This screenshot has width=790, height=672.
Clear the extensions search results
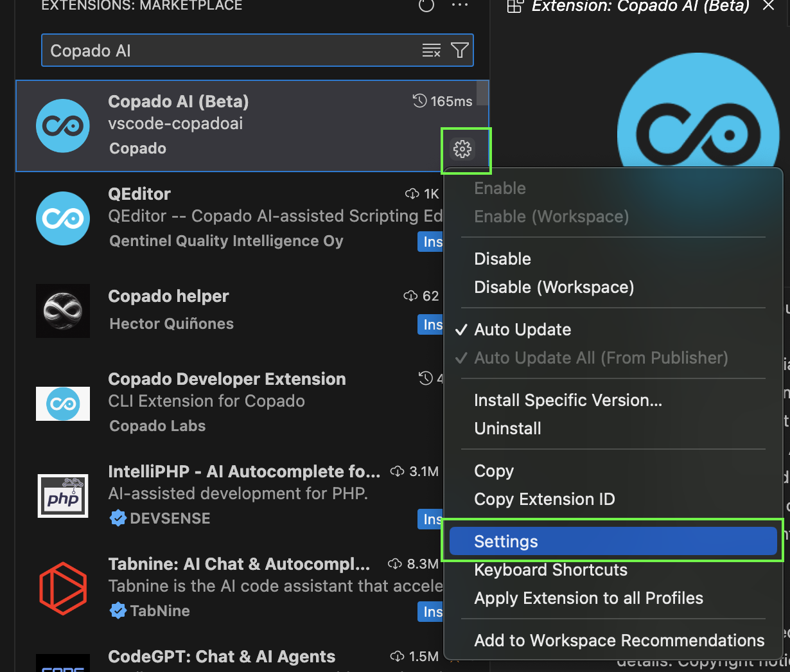click(432, 51)
